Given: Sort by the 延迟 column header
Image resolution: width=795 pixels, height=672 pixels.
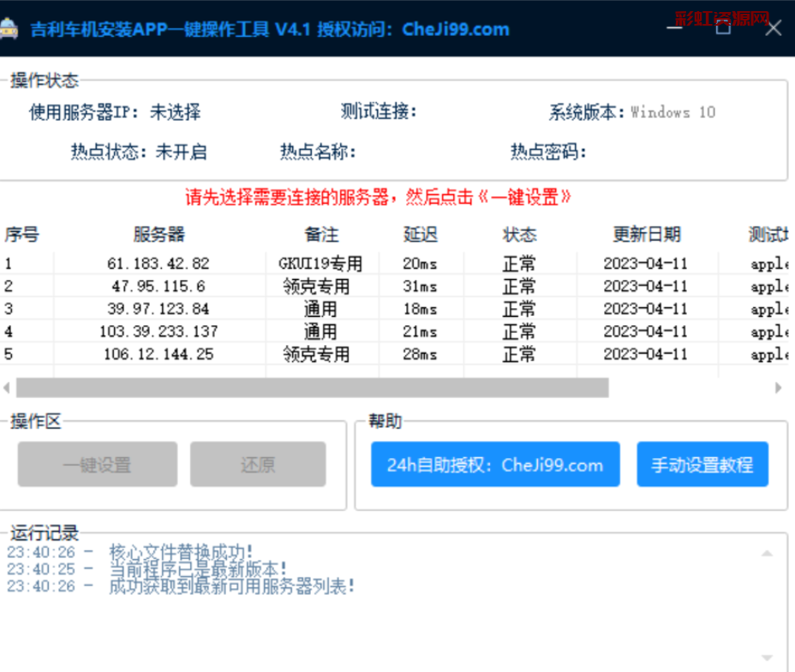Looking at the screenshot, I should [x=421, y=235].
